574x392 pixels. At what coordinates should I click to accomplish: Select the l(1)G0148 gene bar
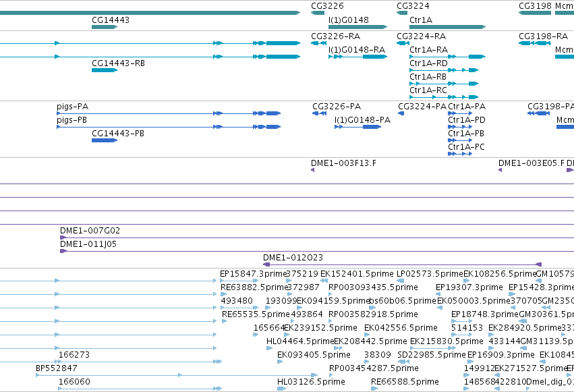357,27
